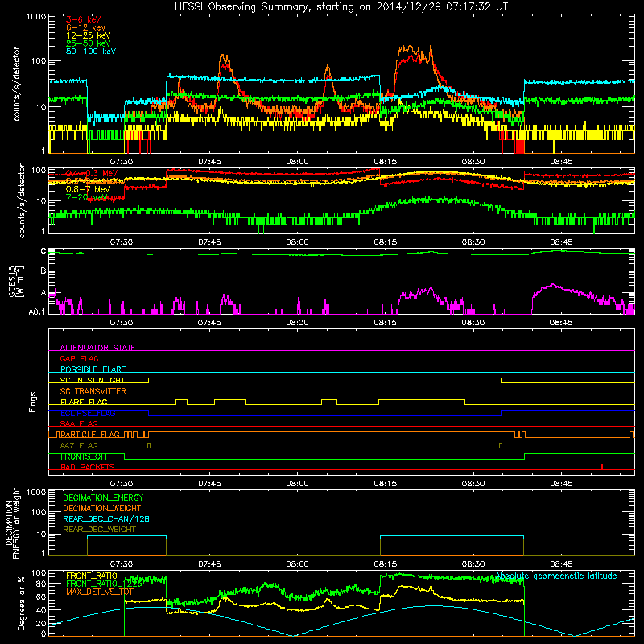This screenshot has height=644, width=644.
Task: Click the REAR_DEC_CHAN/128 legend label
Action: pyautogui.click(x=106, y=518)
